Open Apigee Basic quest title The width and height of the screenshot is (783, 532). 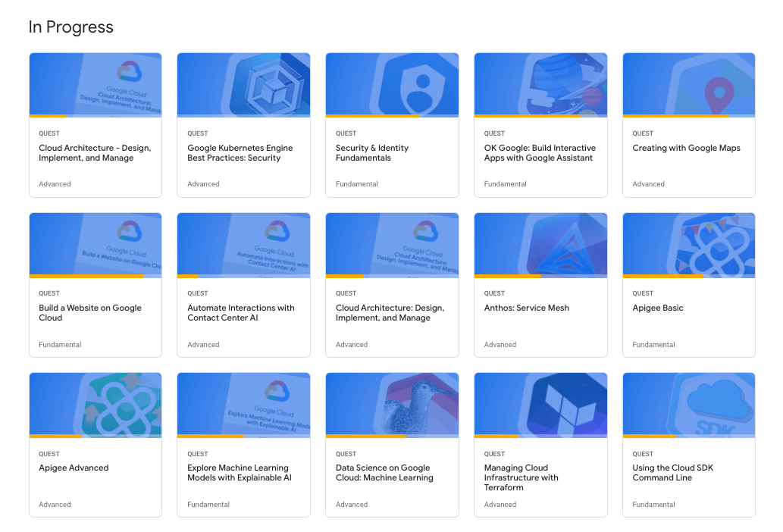tap(658, 308)
